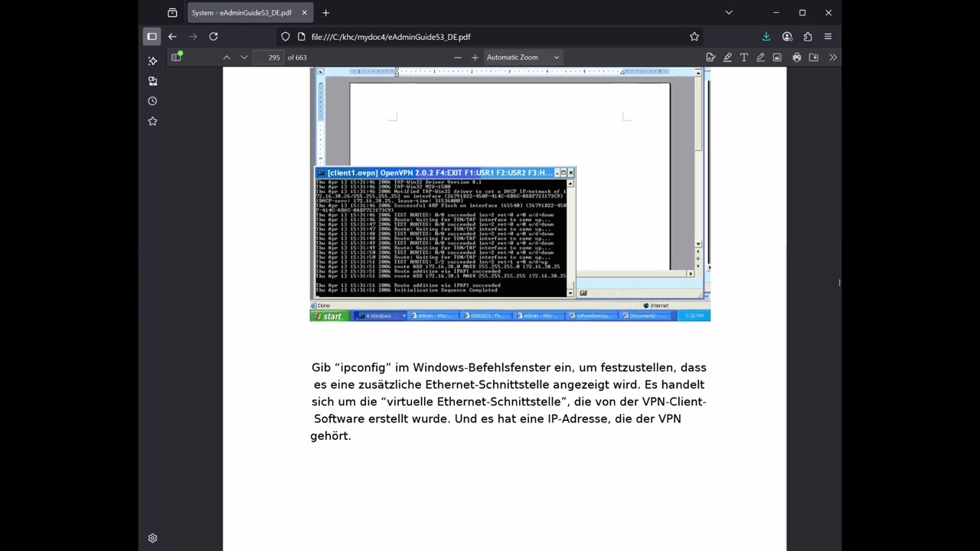Image resolution: width=980 pixels, height=551 pixels.
Task: Click the page number field showing 295
Action: point(269,57)
